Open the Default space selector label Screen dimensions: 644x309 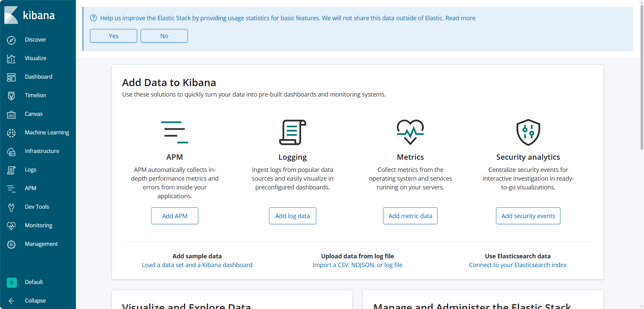point(34,282)
